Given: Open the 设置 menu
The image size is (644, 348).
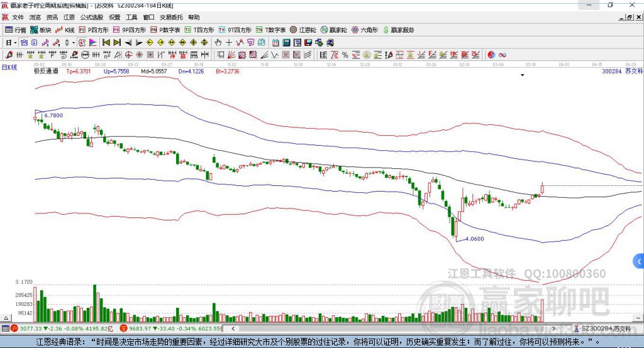Looking at the screenshot, I should coord(114,17).
